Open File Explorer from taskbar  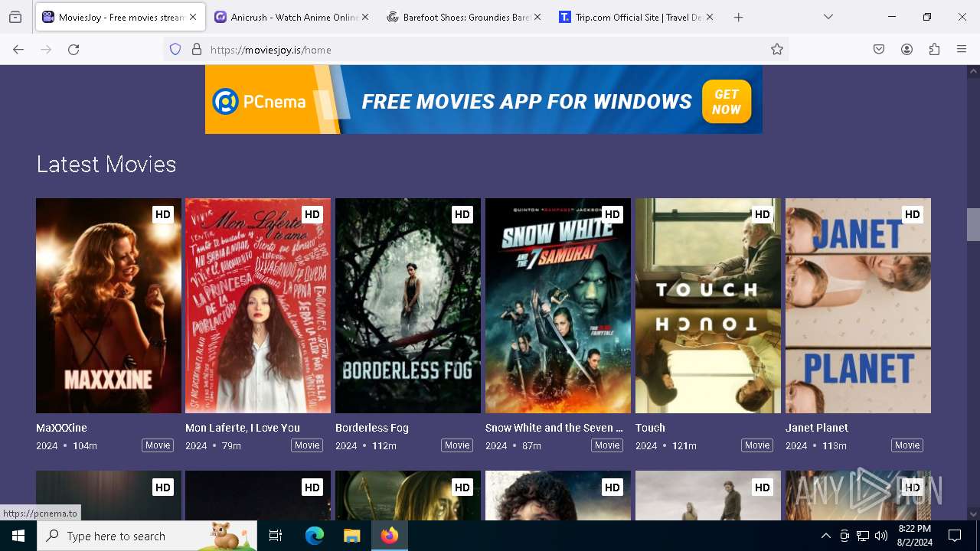[x=351, y=536]
